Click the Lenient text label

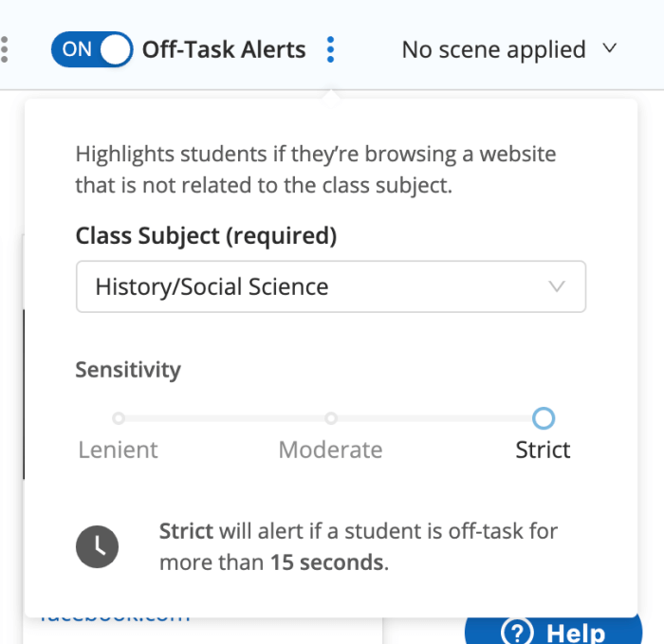[x=119, y=450]
